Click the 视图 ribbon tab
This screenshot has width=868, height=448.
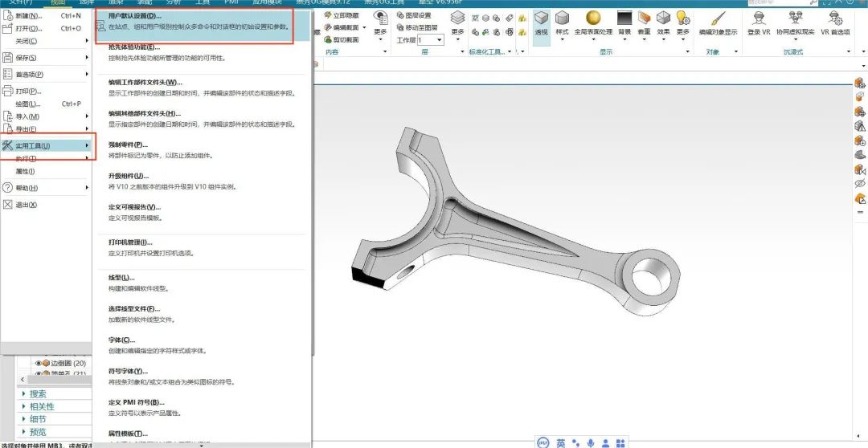click(x=58, y=2)
